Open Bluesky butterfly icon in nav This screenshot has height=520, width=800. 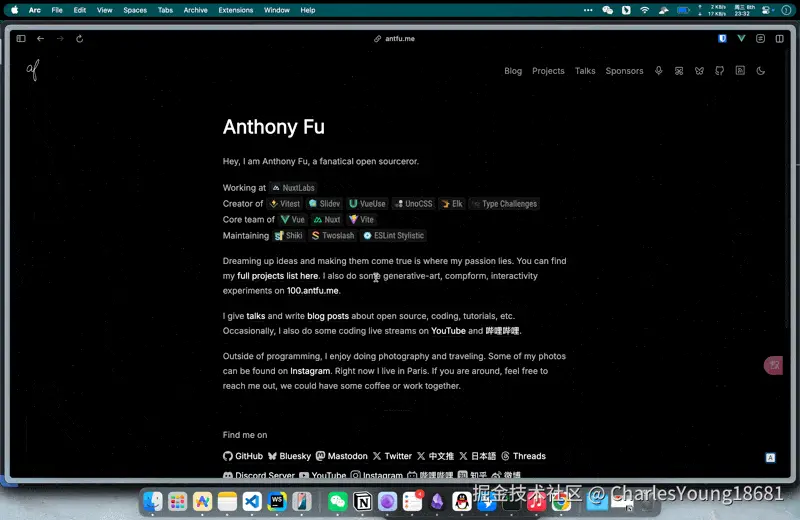click(x=699, y=71)
